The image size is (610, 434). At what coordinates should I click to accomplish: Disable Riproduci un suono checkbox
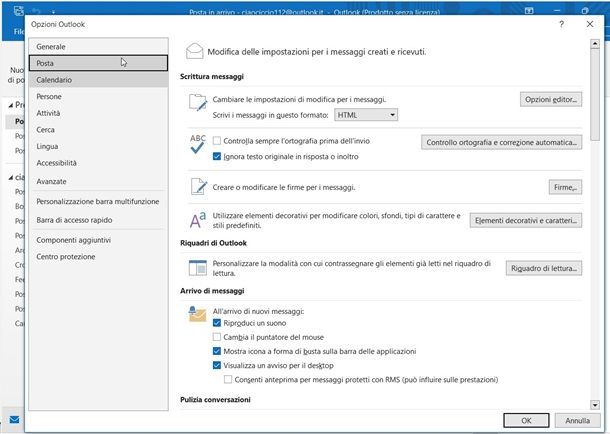click(217, 323)
